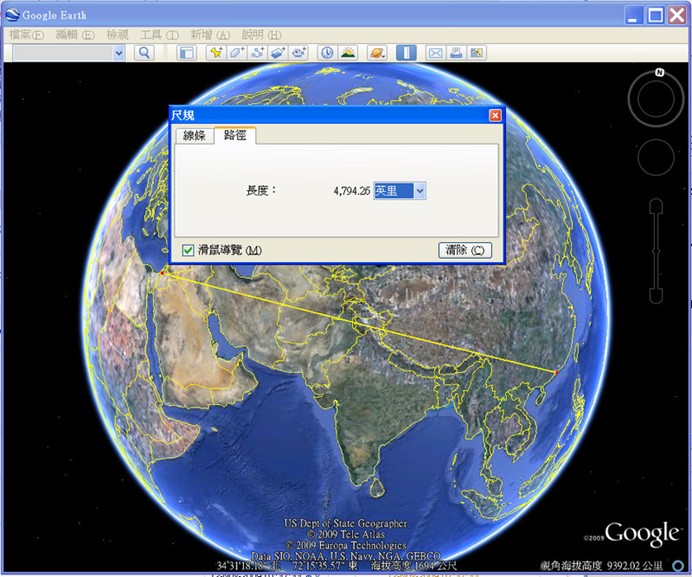This screenshot has width=692, height=577.
Task: Click the zoom out bottom end of slider
Action: click(656, 296)
